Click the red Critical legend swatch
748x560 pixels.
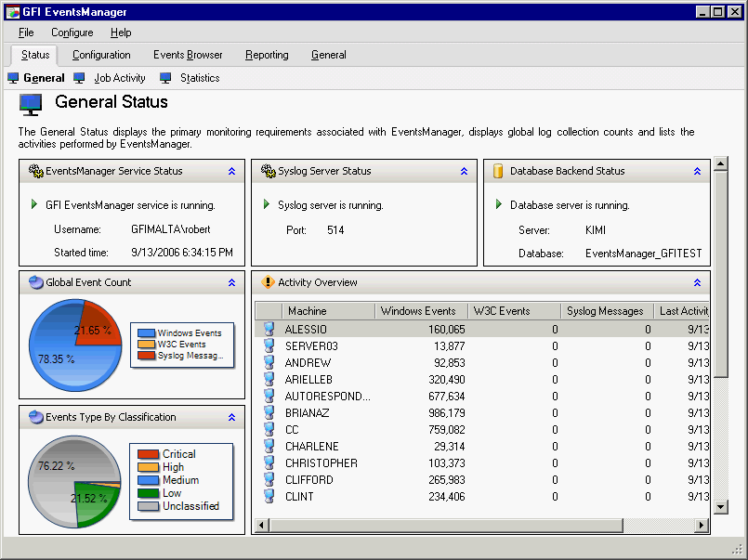tap(148, 454)
